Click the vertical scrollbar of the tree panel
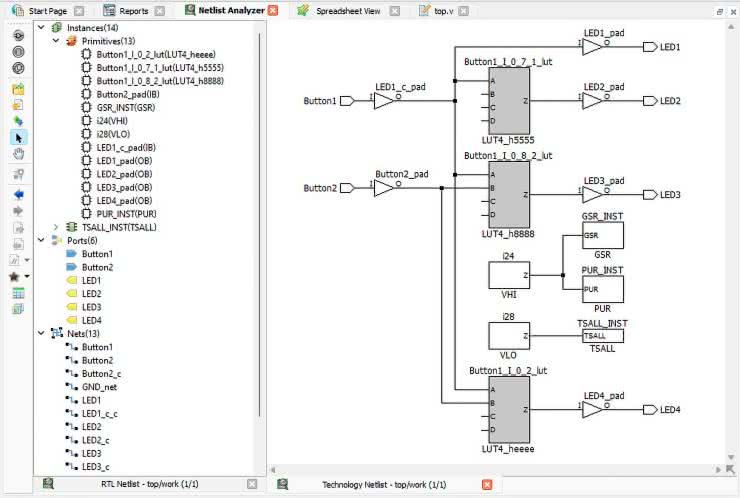740x498 pixels. click(x=261, y=200)
